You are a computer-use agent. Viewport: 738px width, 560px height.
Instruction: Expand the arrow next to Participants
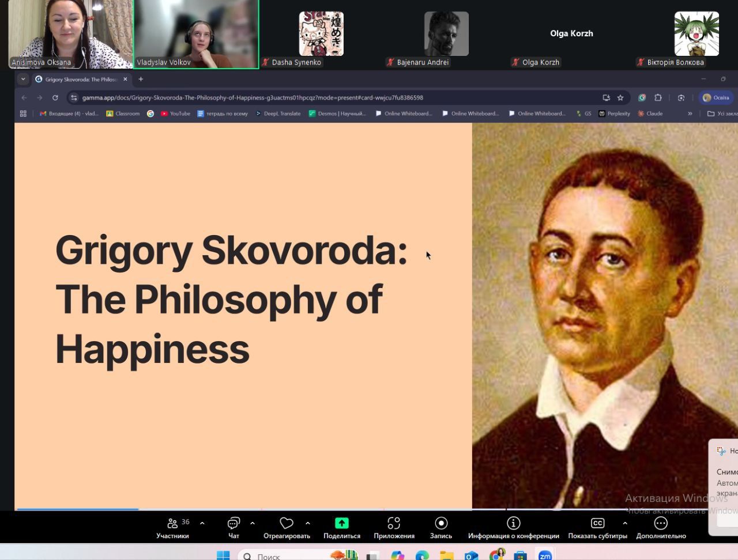coord(202,523)
